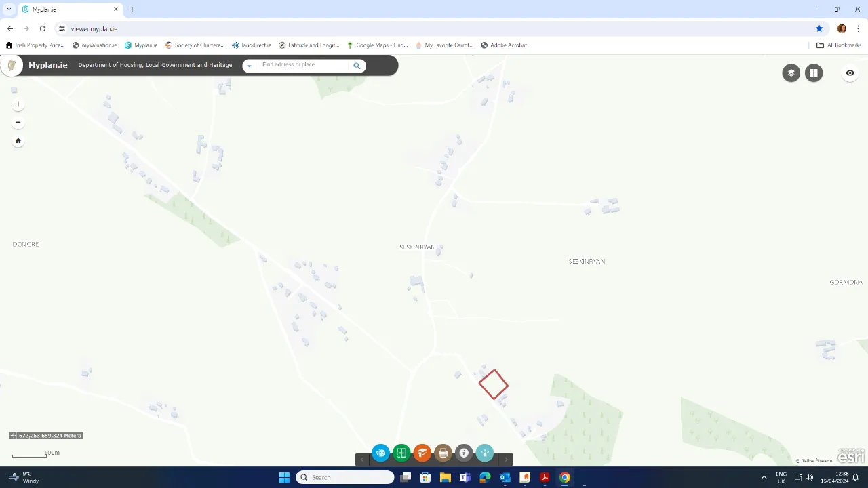Open the basemap gallery grid icon
This screenshot has width=868, height=488.
(x=814, y=73)
